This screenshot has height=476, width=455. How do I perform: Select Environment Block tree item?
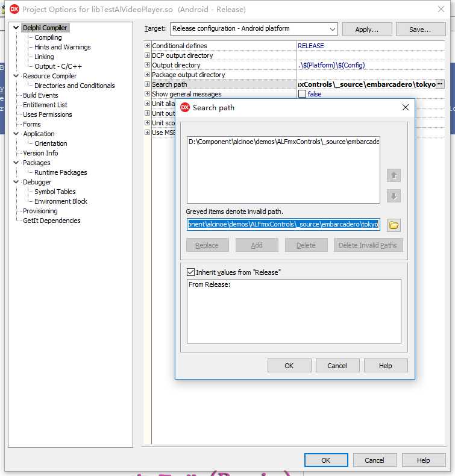pos(61,201)
